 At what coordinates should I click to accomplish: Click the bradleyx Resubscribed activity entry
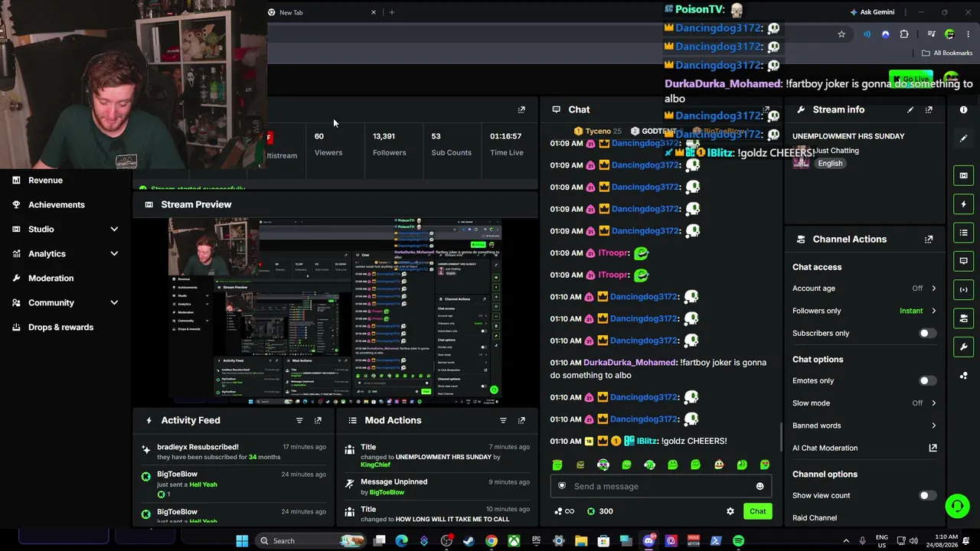pyautogui.click(x=234, y=452)
